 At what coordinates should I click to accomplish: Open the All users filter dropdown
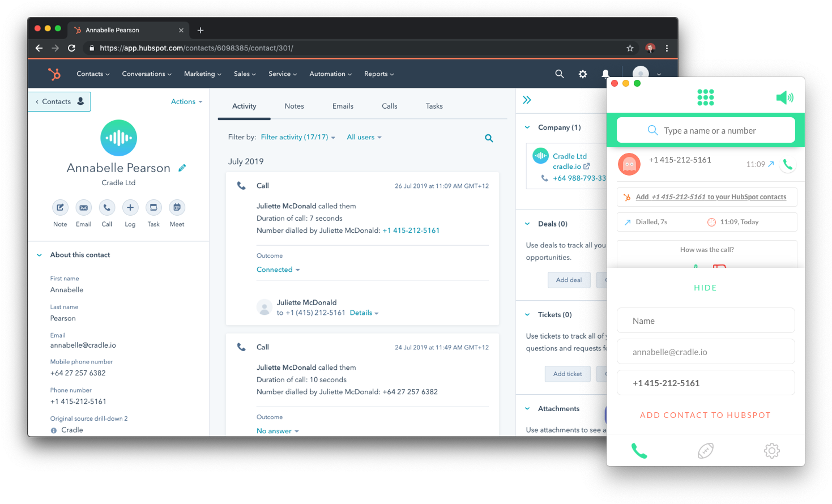click(x=364, y=137)
